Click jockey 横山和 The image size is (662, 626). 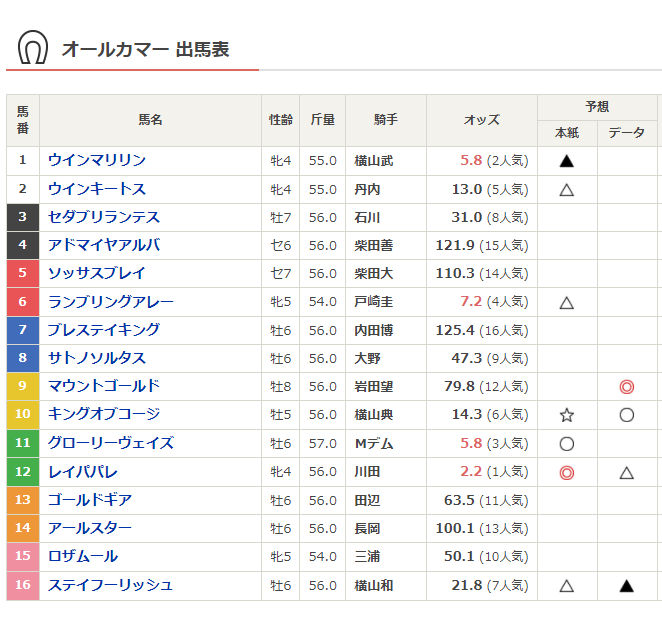374,585
